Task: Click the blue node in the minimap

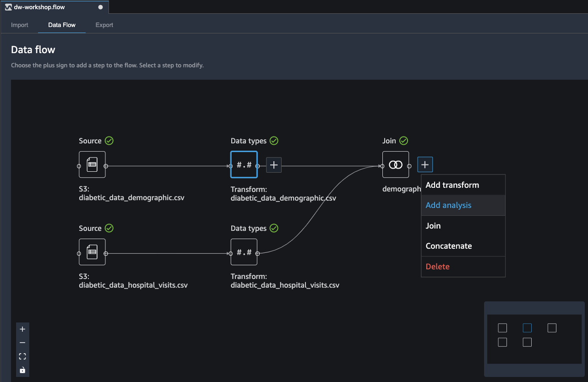Action: [527, 328]
